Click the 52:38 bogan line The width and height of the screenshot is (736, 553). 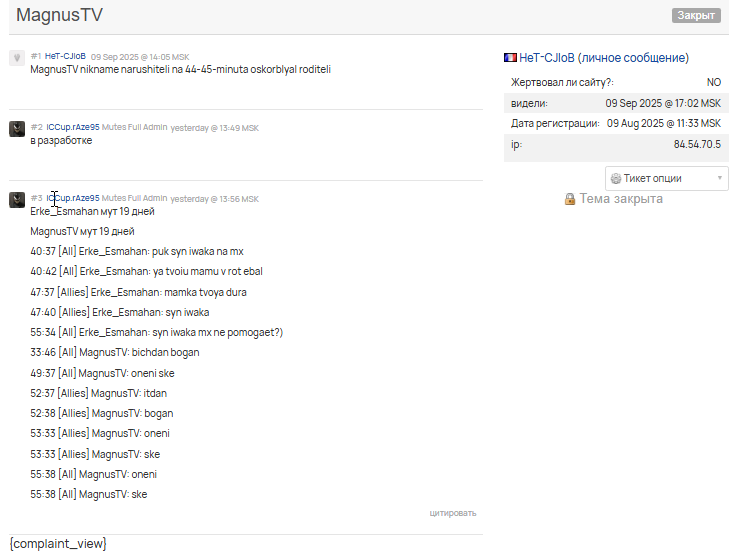[102, 414]
